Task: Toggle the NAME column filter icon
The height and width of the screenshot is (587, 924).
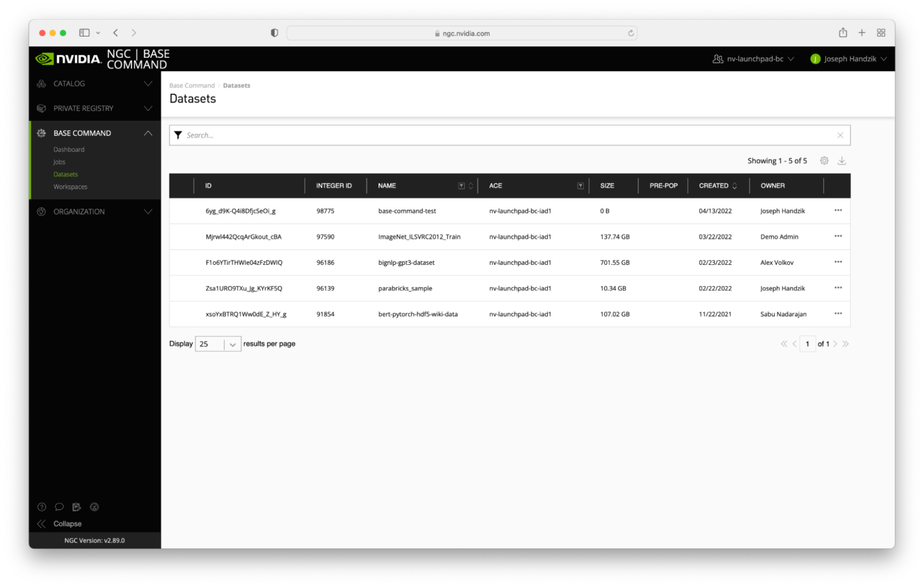Action: 461,186
